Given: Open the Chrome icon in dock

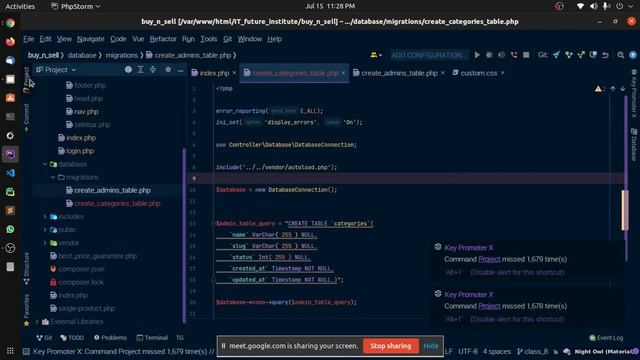Looking at the screenshot, I should (x=10, y=22).
